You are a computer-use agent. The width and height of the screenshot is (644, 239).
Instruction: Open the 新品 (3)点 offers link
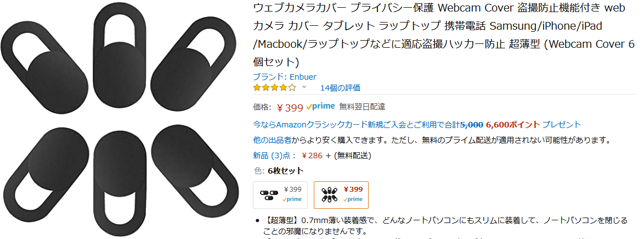coord(274,155)
